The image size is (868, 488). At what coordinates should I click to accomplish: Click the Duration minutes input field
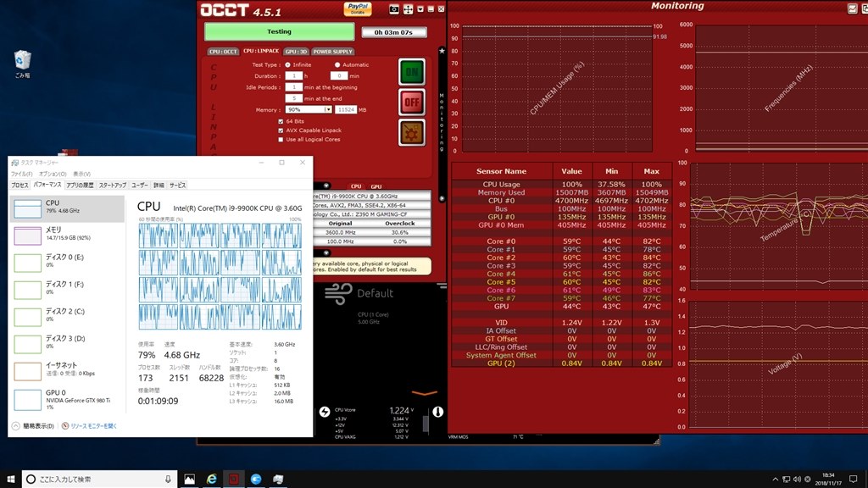pos(339,75)
